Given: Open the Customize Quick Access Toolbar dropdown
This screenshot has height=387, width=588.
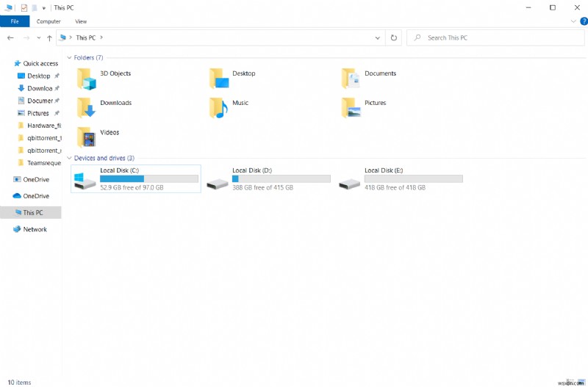Looking at the screenshot, I should click(x=43, y=7).
